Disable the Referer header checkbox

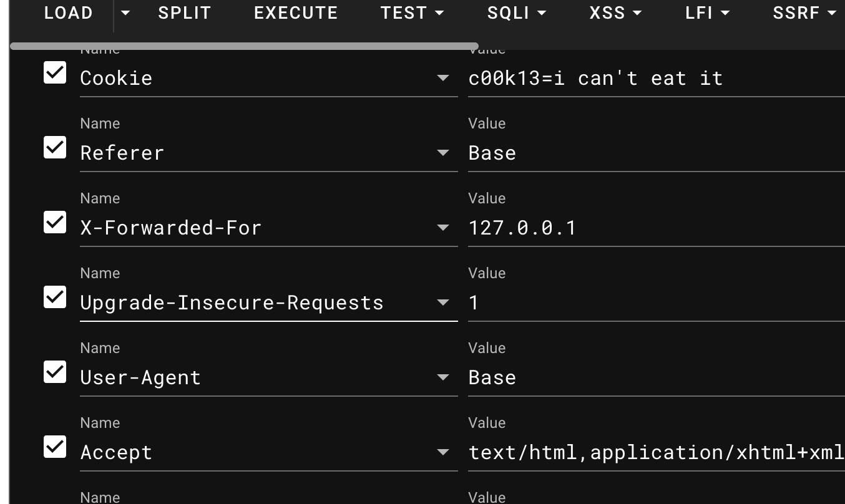click(55, 148)
